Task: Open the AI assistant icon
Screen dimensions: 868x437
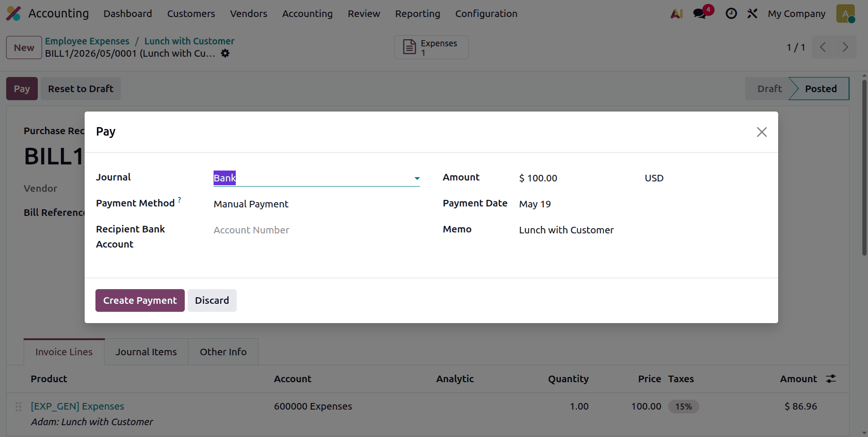Action: [x=677, y=14]
